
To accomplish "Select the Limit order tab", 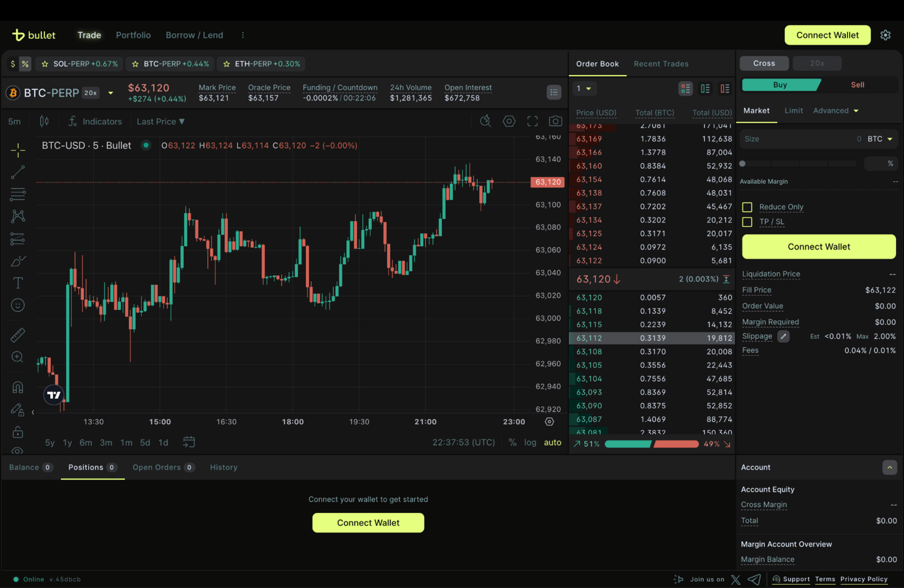I will 793,111.
